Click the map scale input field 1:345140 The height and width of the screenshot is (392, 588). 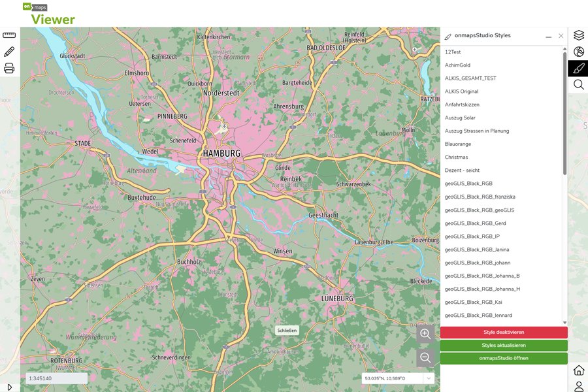click(56, 378)
